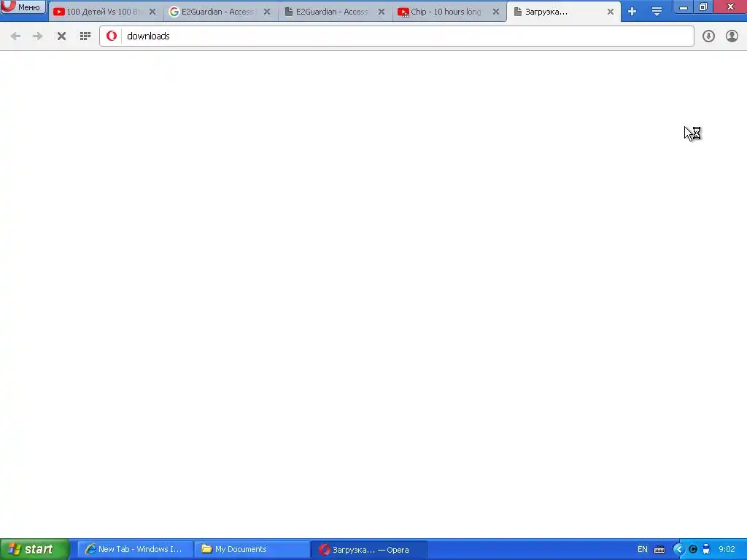This screenshot has height=560, width=747.
Task: Click the network computer tray icon
Action: (706, 550)
